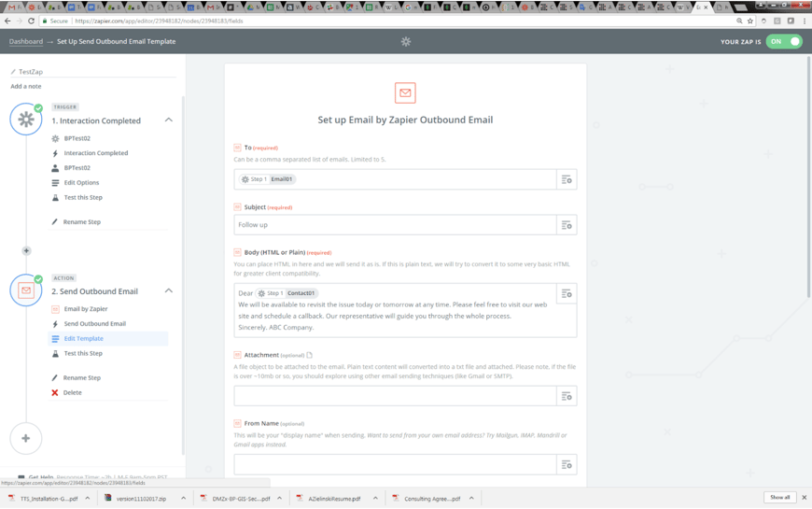This screenshot has width=812, height=509.
Task: Open the Edit Template item
Action: coord(108,338)
